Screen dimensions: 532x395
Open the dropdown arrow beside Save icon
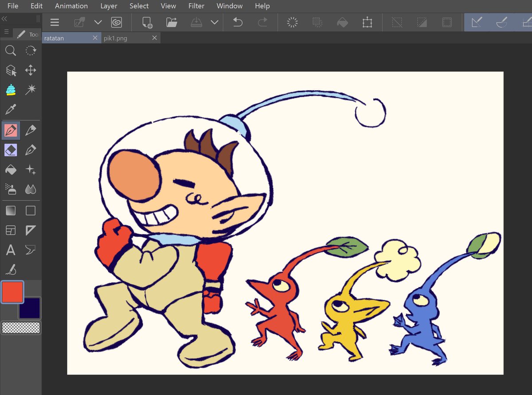click(x=215, y=22)
